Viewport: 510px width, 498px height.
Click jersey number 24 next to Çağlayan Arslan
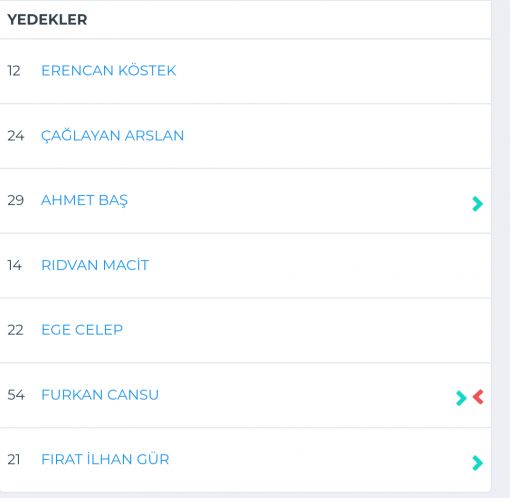click(x=16, y=136)
